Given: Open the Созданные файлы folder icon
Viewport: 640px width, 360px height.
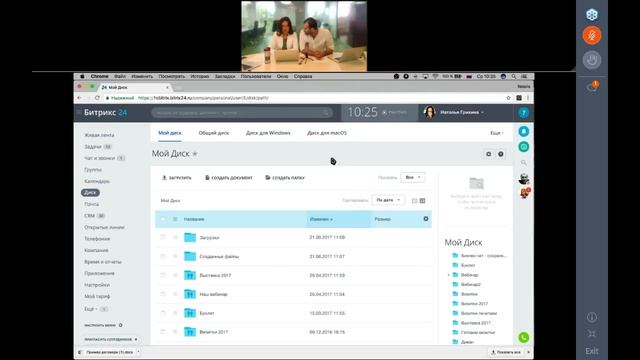Looking at the screenshot, I should tap(190, 256).
